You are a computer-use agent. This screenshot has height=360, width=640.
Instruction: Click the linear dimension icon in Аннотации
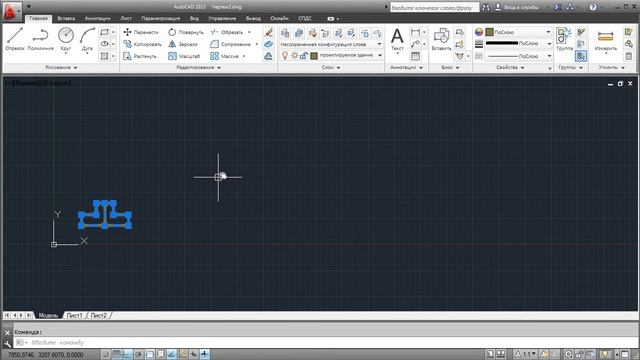(x=416, y=32)
